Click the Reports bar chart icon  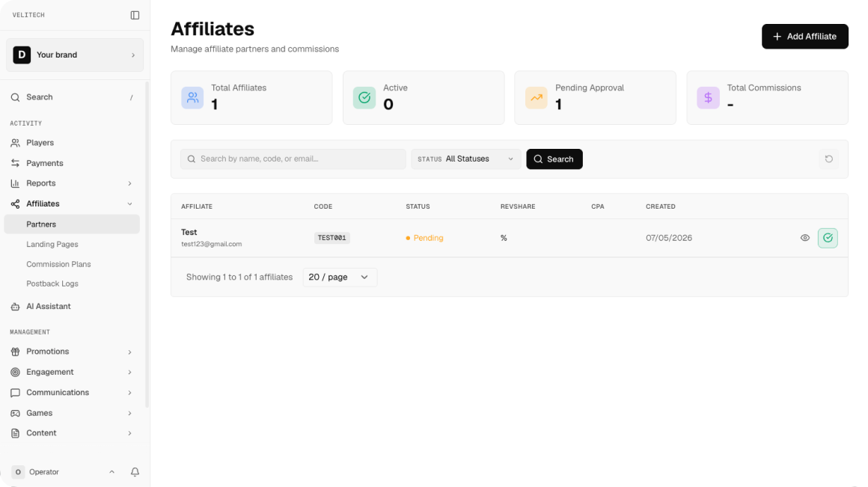tap(15, 183)
